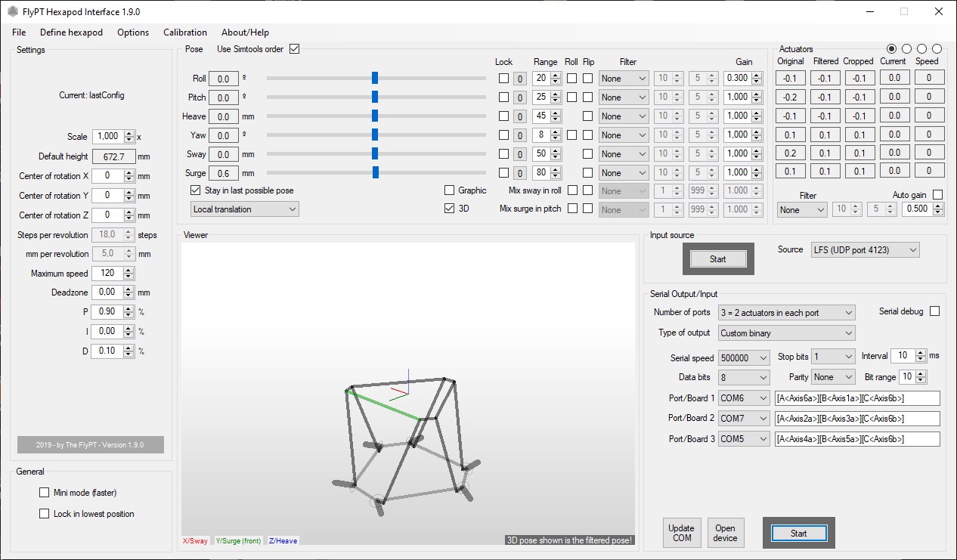The width and height of the screenshot is (957, 560).
Task: Increase the Roll gain stepper
Action: click(x=757, y=76)
